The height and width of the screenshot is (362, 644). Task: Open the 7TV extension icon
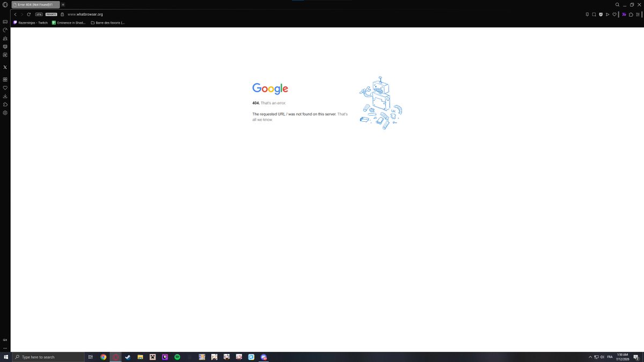point(624,14)
